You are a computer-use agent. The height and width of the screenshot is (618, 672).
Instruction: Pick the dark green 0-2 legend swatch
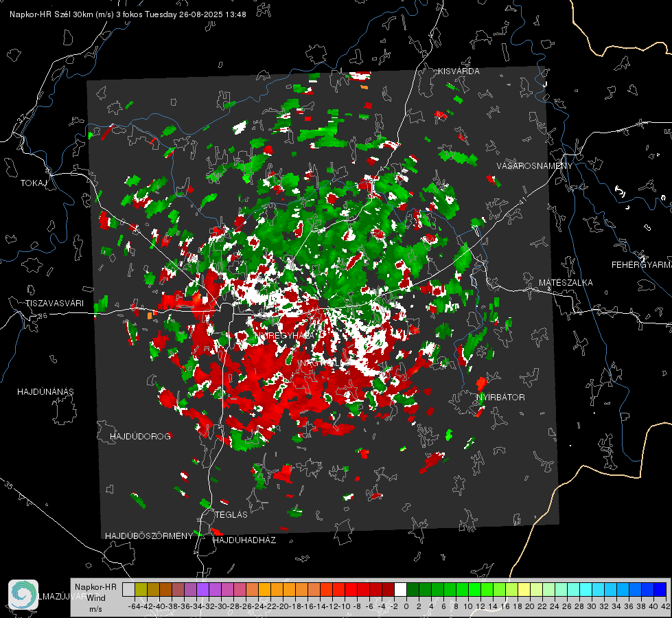[413, 589]
